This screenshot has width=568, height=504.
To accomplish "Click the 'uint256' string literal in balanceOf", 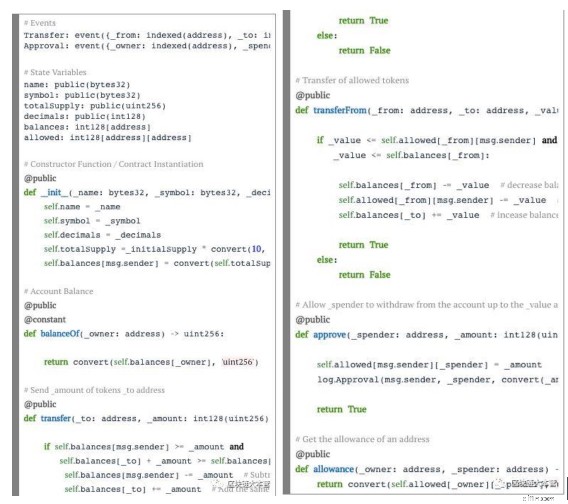I will 238,362.
